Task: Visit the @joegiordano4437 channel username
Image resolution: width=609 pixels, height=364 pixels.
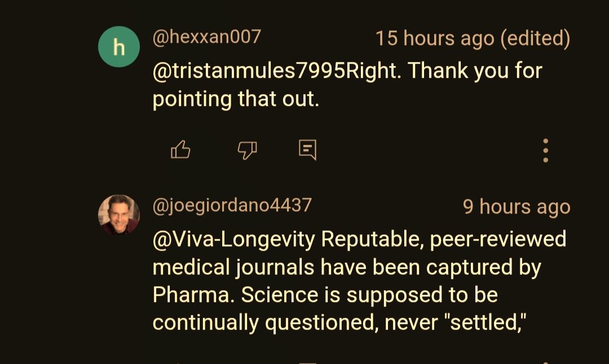Action: [232, 205]
